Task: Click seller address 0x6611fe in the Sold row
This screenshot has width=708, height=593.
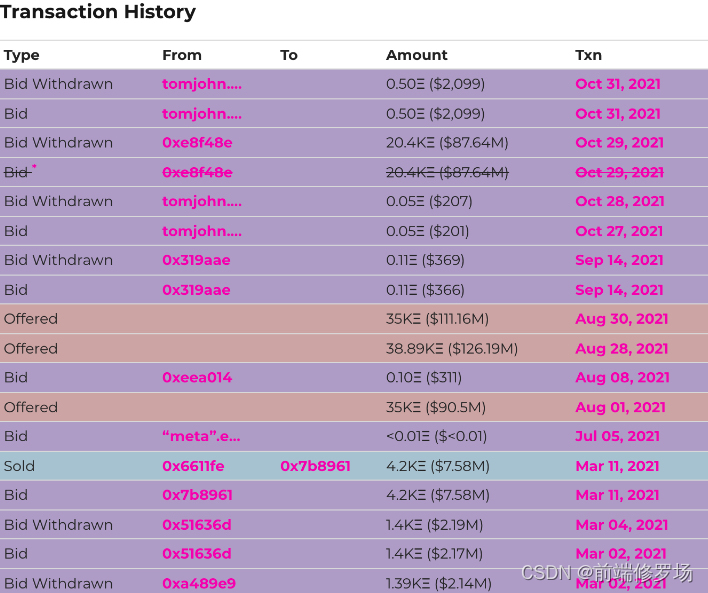Action: (x=193, y=466)
